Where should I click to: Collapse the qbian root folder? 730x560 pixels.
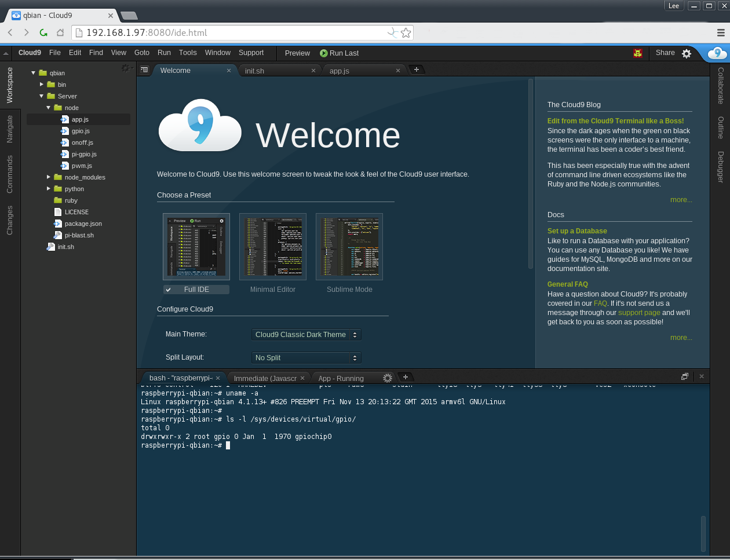tap(34, 73)
